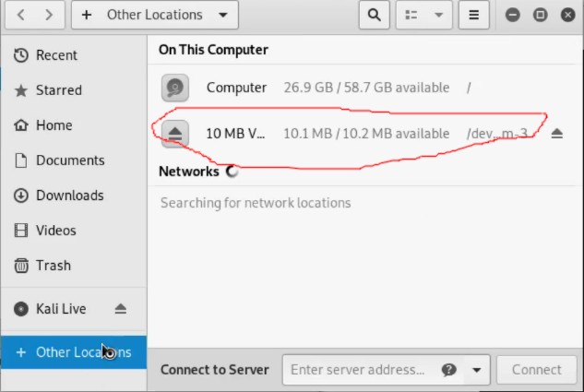Expand the view options dropdown arrow
This screenshot has height=392, width=584.
coord(438,15)
